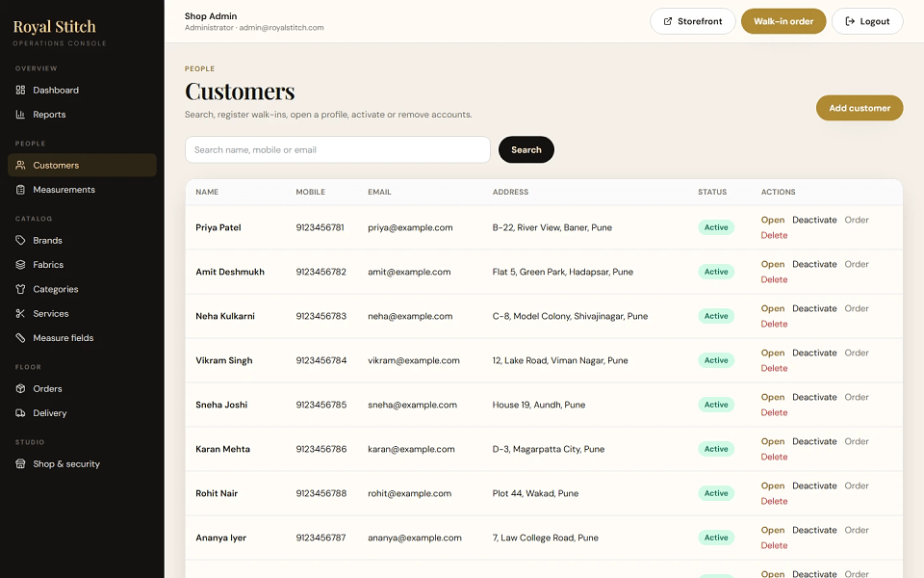Click the Search button

click(x=526, y=150)
